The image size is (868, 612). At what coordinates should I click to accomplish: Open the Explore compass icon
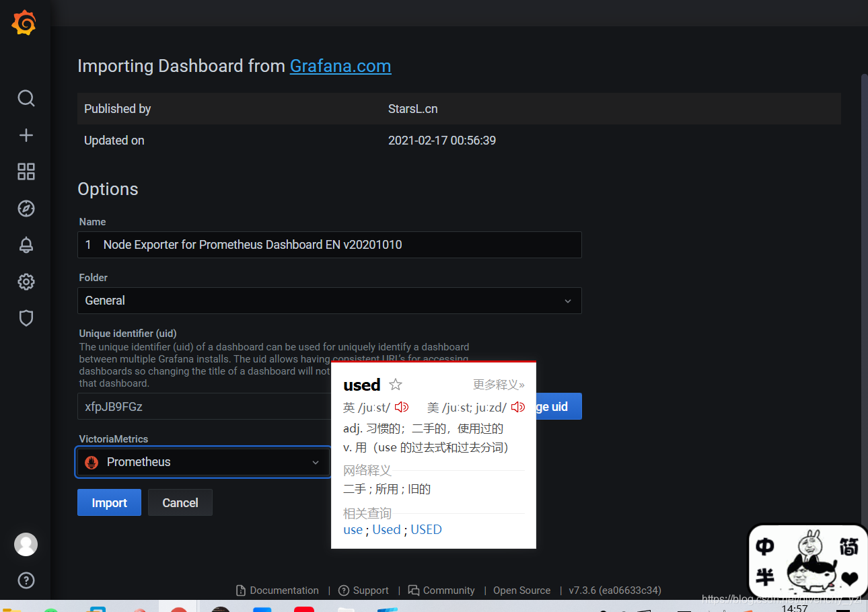[26, 208]
